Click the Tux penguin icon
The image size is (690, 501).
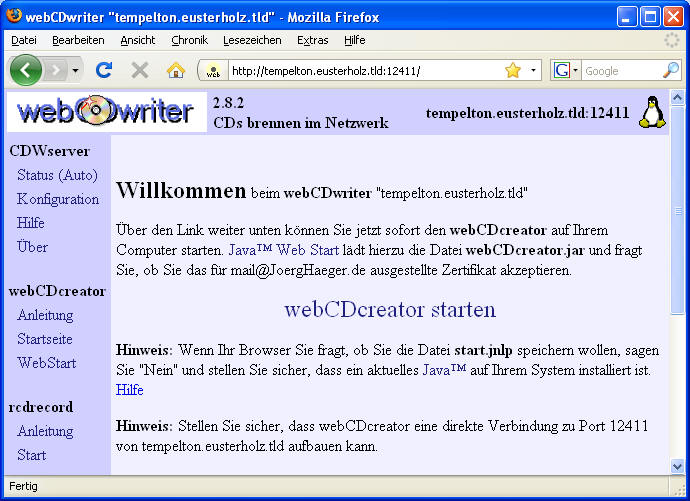652,112
